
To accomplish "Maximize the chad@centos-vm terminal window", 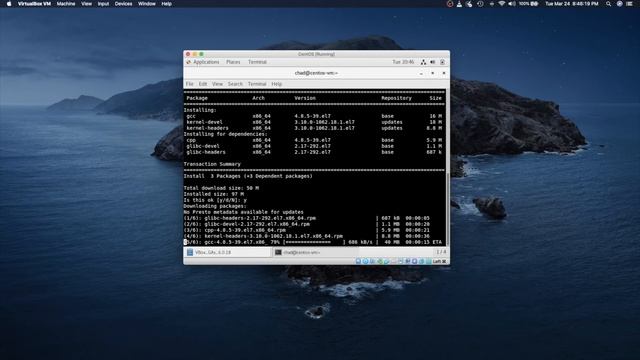I will click(433, 73).
